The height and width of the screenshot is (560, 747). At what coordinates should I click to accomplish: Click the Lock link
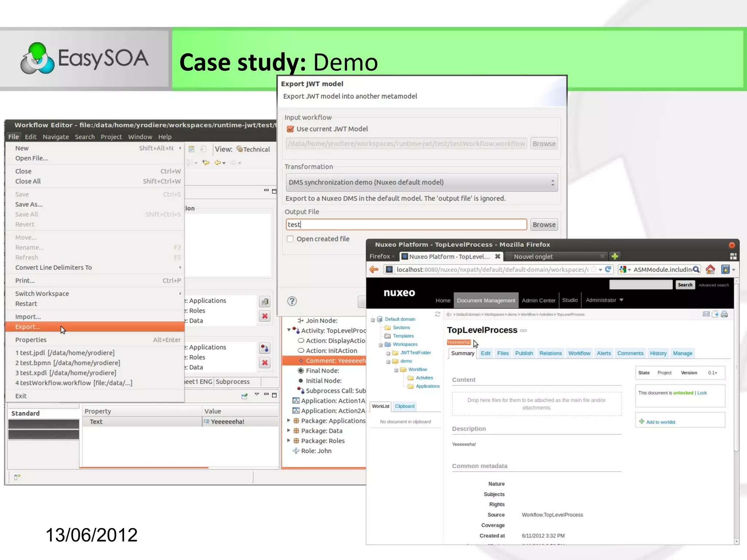[702, 393]
